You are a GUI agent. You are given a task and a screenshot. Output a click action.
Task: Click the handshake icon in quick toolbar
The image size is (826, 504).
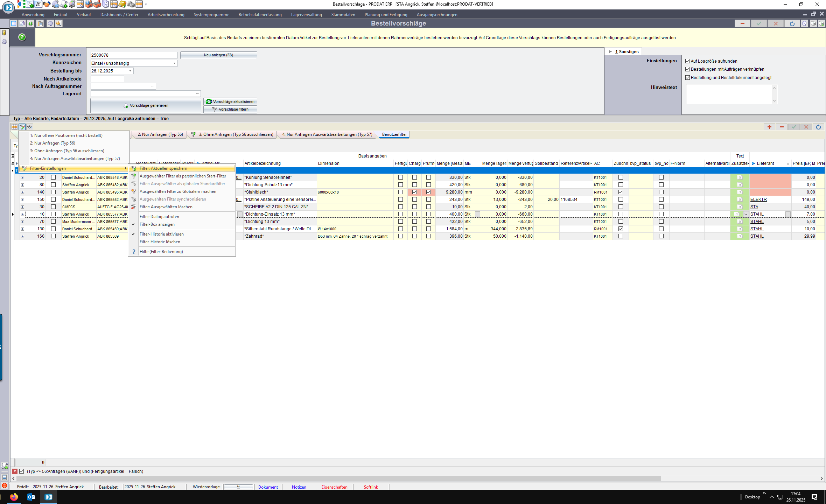click(47, 4)
